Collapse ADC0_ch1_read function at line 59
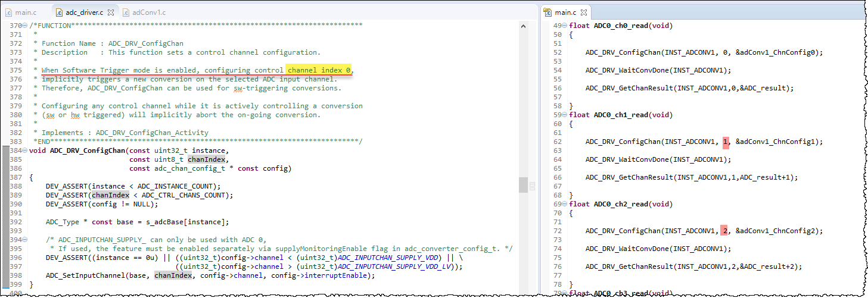This screenshot has height=298, width=868. (565, 115)
